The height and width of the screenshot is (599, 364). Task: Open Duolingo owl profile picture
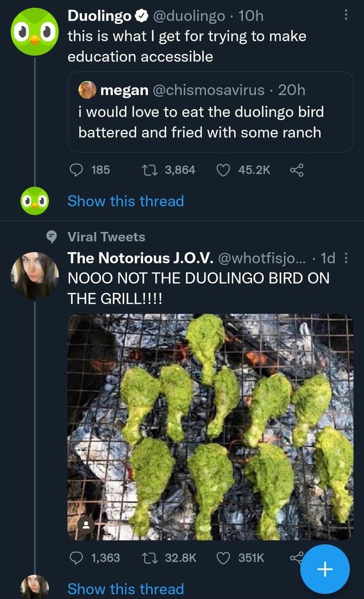point(35,31)
